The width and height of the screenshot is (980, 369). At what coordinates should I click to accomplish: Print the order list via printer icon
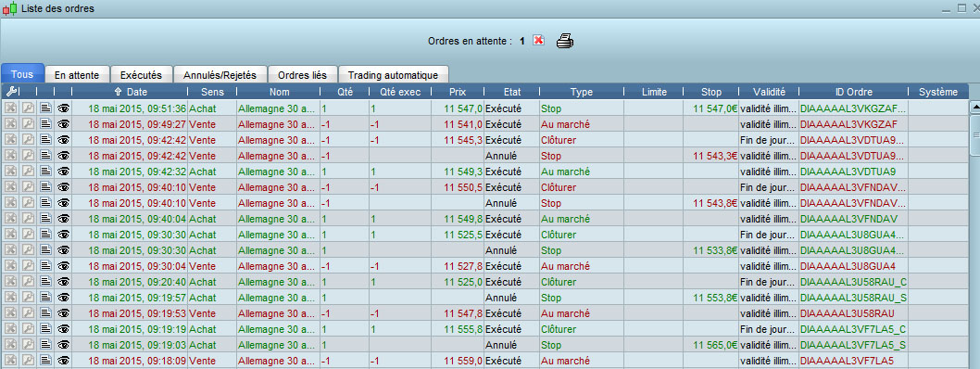click(x=565, y=41)
